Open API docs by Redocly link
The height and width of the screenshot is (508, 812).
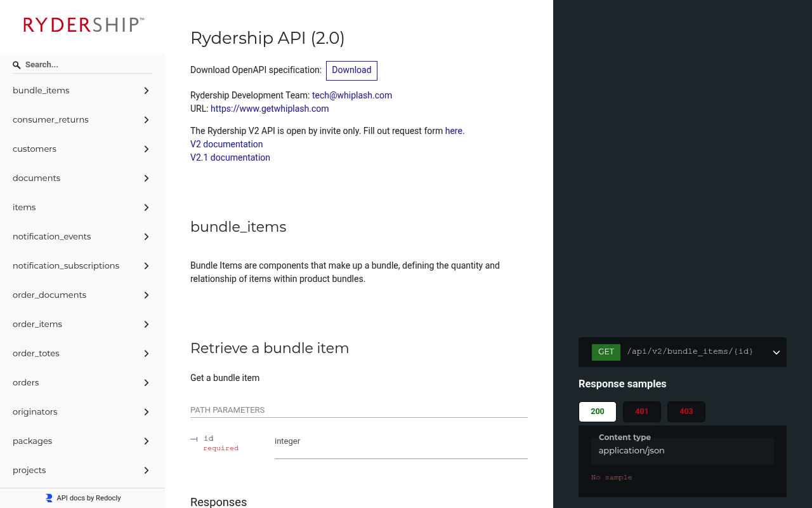pos(82,498)
